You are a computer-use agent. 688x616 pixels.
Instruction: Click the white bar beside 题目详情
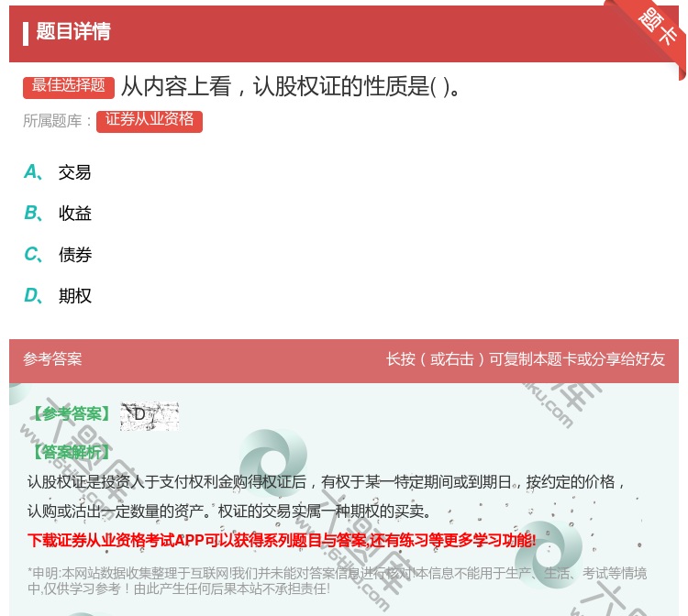tap(26, 33)
